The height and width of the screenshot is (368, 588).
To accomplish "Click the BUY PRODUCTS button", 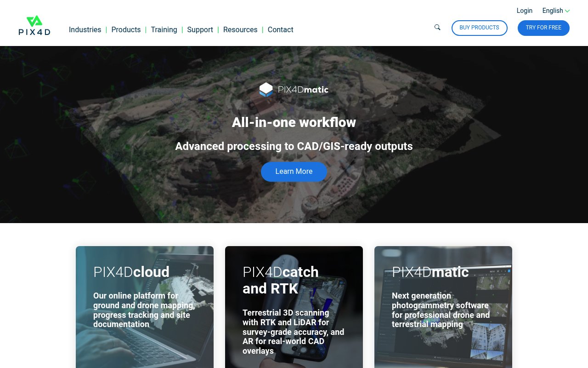I will [x=480, y=28].
